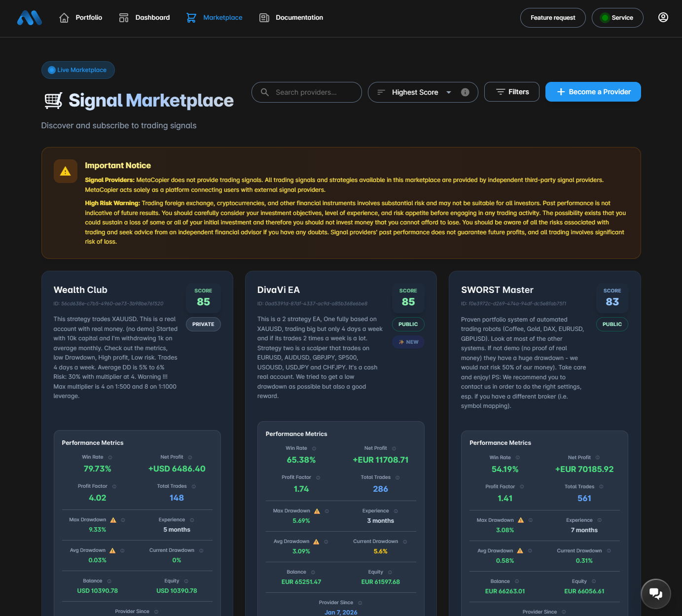This screenshot has width=682, height=616.
Task: Click the Live Marketplace status badge
Action: tap(78, 70)
